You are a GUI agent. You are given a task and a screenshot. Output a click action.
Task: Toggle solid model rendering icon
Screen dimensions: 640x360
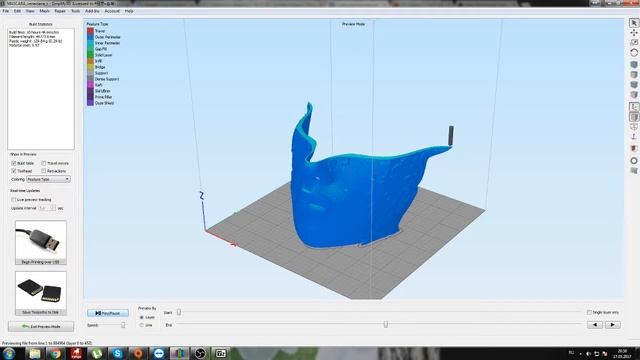634,117
